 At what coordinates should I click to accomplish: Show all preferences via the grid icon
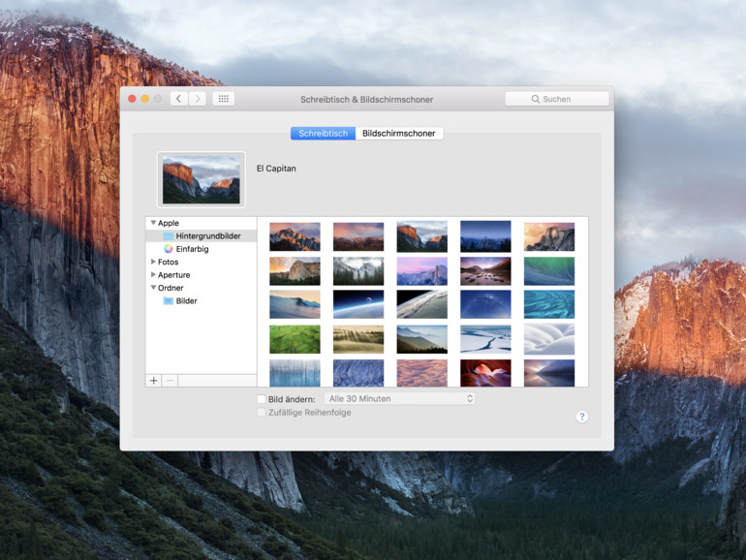pyautogui.click(x=223, y=99)
